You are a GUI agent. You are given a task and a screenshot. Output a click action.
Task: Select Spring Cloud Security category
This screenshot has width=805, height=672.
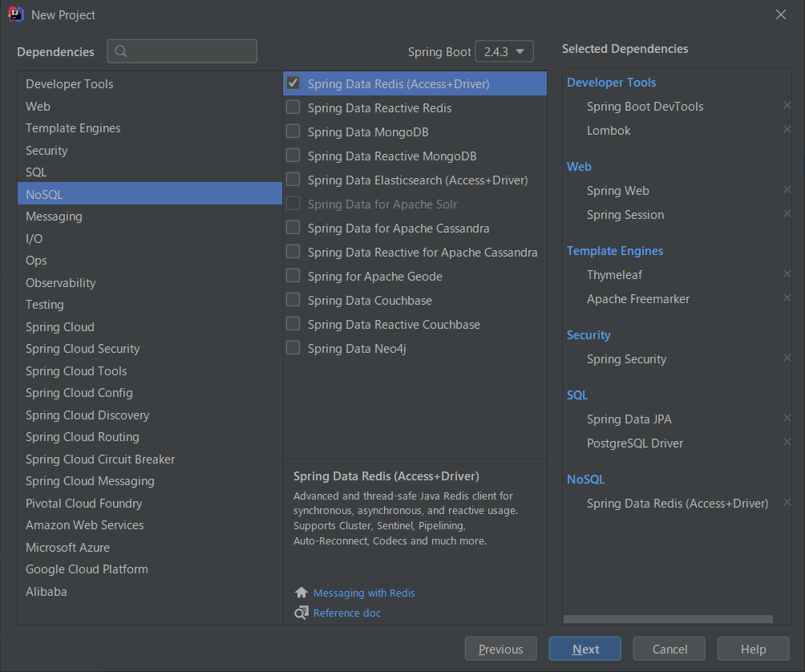150,349
